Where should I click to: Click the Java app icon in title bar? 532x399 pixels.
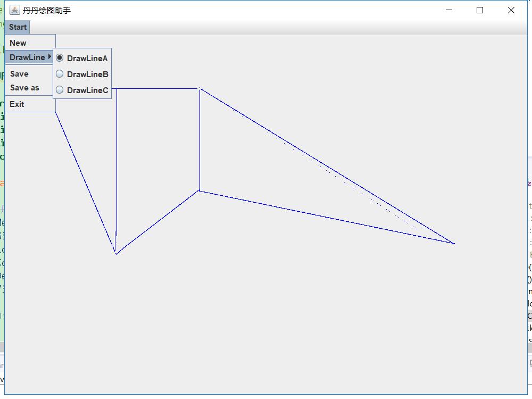tap(14, 10)
